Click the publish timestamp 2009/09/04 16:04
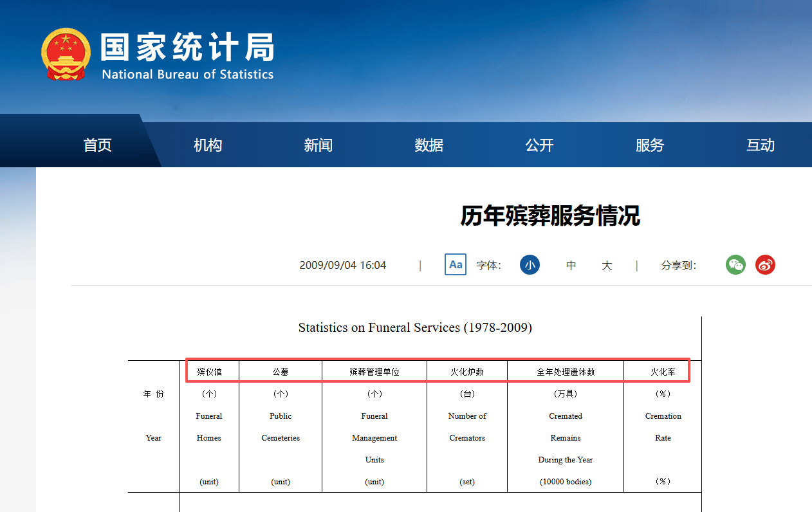This screenshot has width=812, height=512. tap(342, 264)
